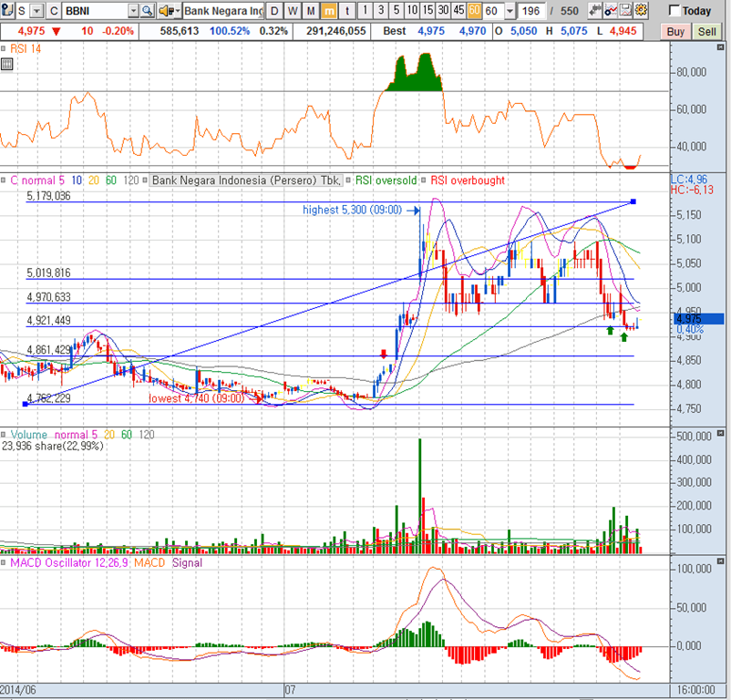
Task: Click the Buy button
Action: 675,32
